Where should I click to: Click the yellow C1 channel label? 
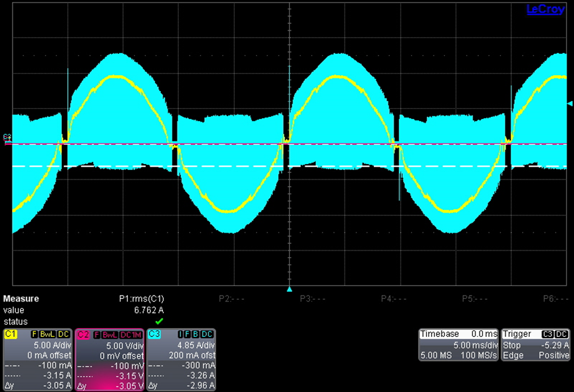click(11, 334)
